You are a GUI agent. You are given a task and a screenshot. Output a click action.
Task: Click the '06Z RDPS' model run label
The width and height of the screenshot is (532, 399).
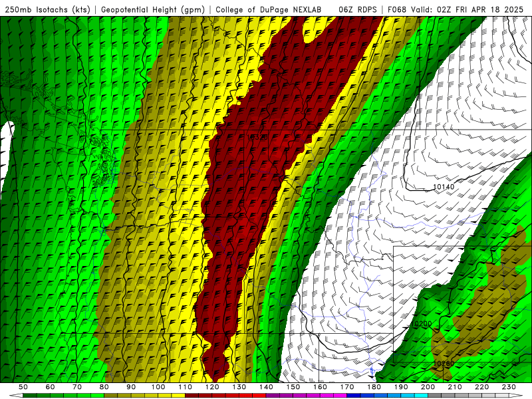pos(358,9)
